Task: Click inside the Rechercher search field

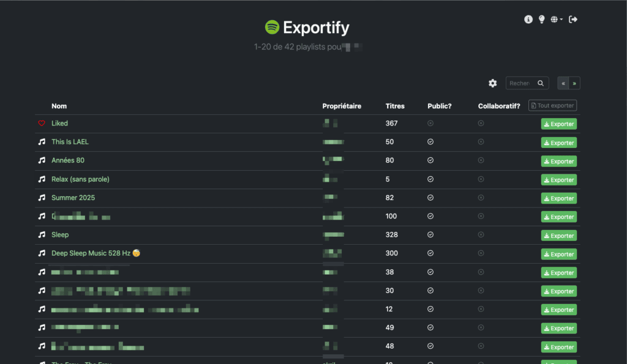Action: (x=519, y=83)
